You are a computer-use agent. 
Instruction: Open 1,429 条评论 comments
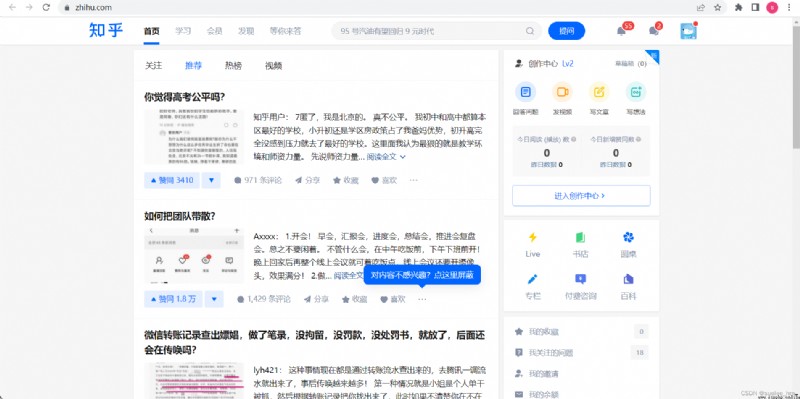[264, 299]
